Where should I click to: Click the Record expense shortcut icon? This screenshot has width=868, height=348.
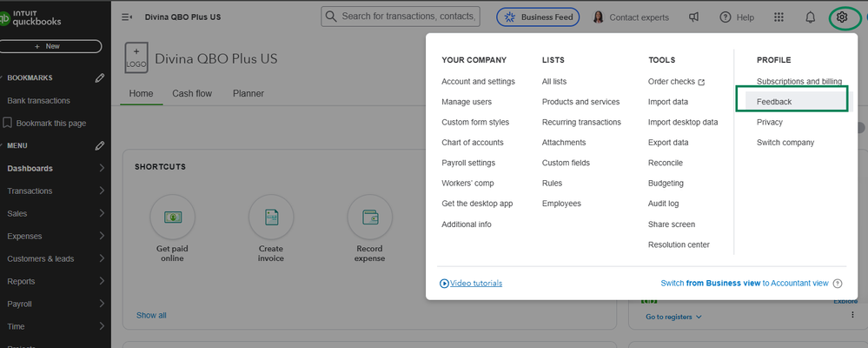point(369,217)
